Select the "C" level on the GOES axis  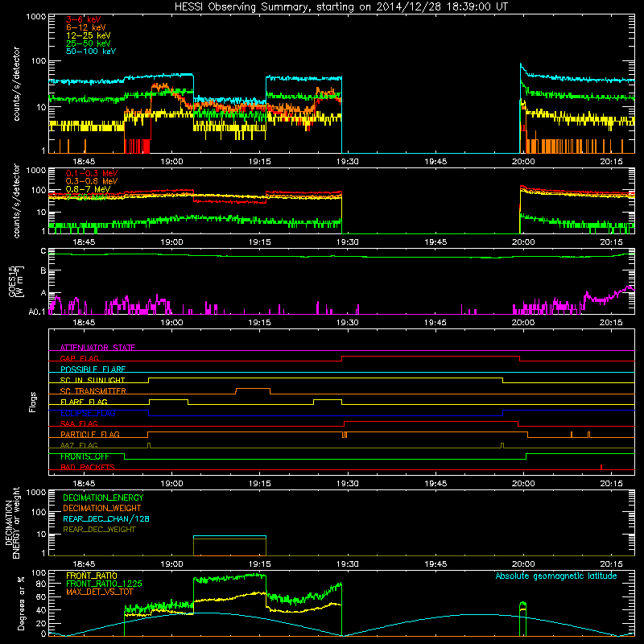point(43,251)
